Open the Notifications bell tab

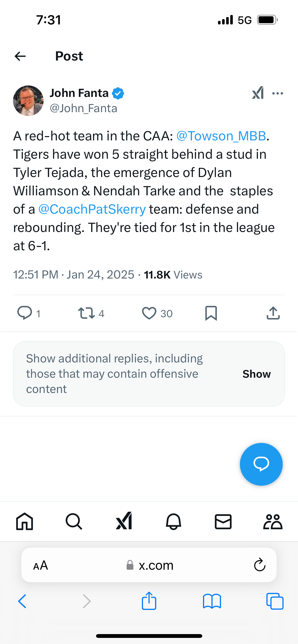click(173, 522)
